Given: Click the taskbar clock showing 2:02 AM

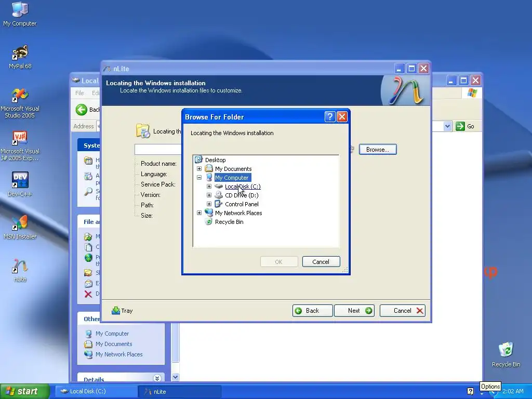Looking at the screenshot, I should [513, 391].
